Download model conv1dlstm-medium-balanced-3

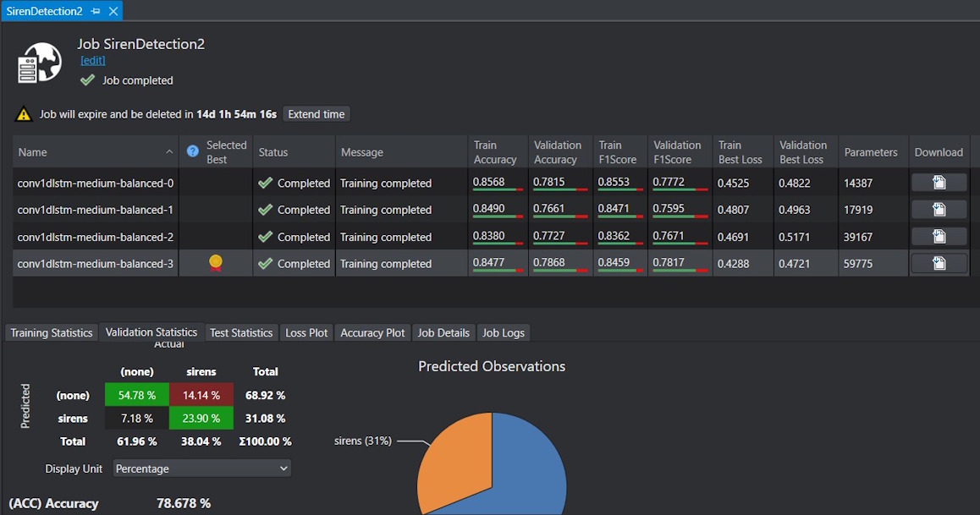pyautogui.click(x=939, y=264)
